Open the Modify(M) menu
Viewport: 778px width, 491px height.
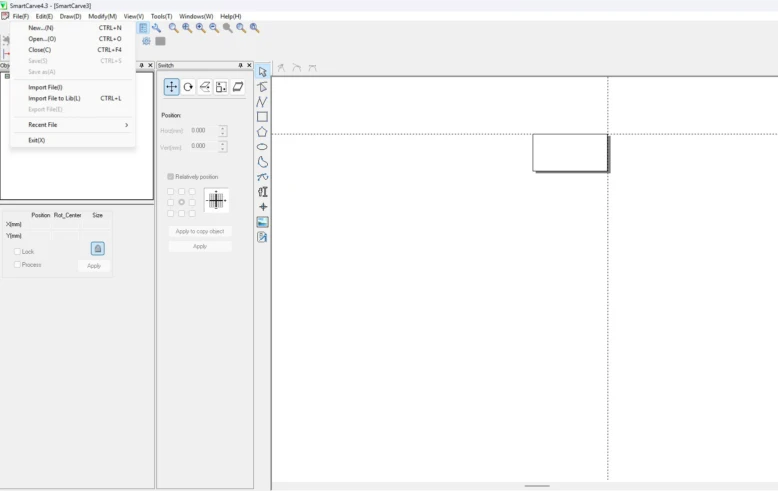tap(103, 16)
